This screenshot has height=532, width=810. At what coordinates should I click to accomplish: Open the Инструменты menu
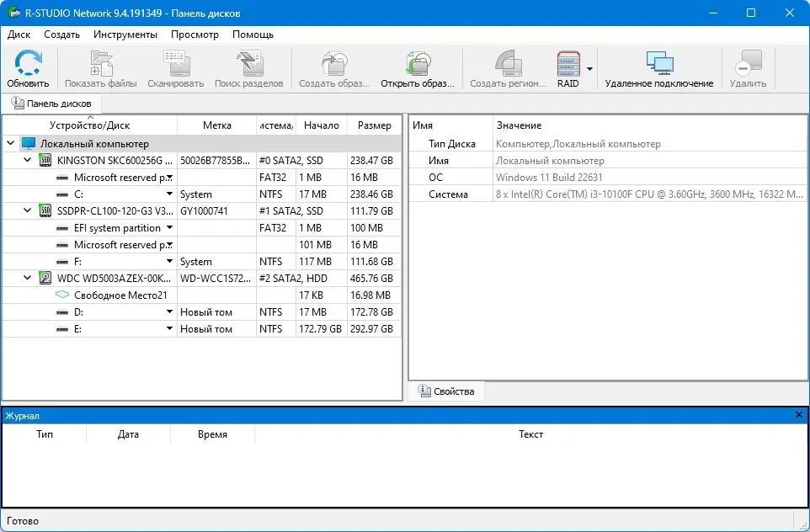pyautogui.click(x=125, y=35)
